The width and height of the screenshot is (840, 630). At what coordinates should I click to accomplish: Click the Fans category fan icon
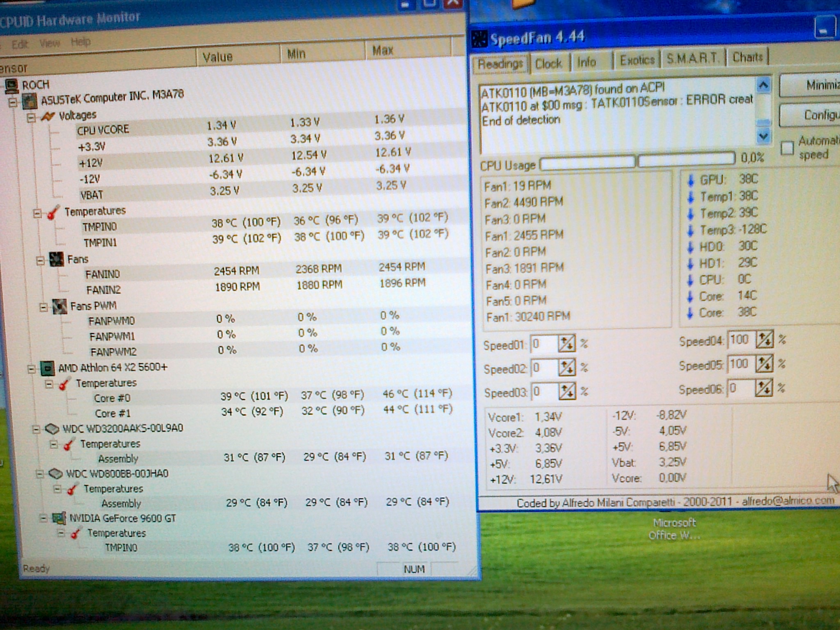(57, 259)
